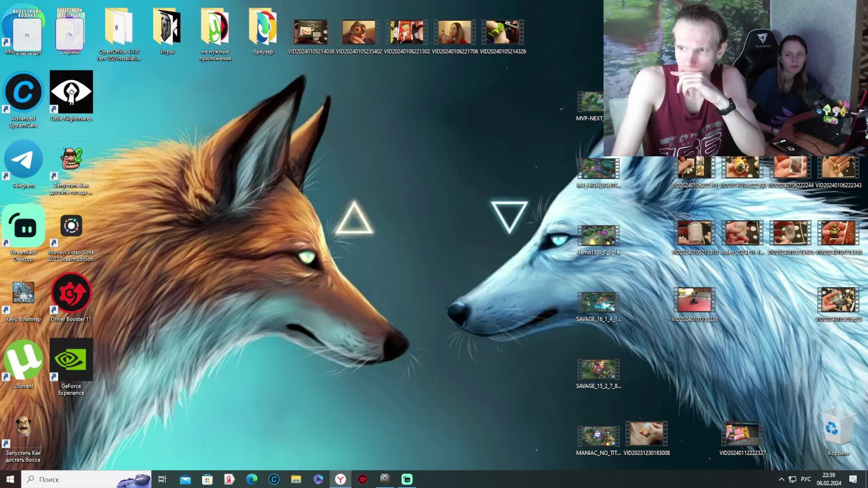The width and height of the screenshot is (868, 488).
Task: Open the Mail app from the taskbar
Action: [x=185, y=479]
